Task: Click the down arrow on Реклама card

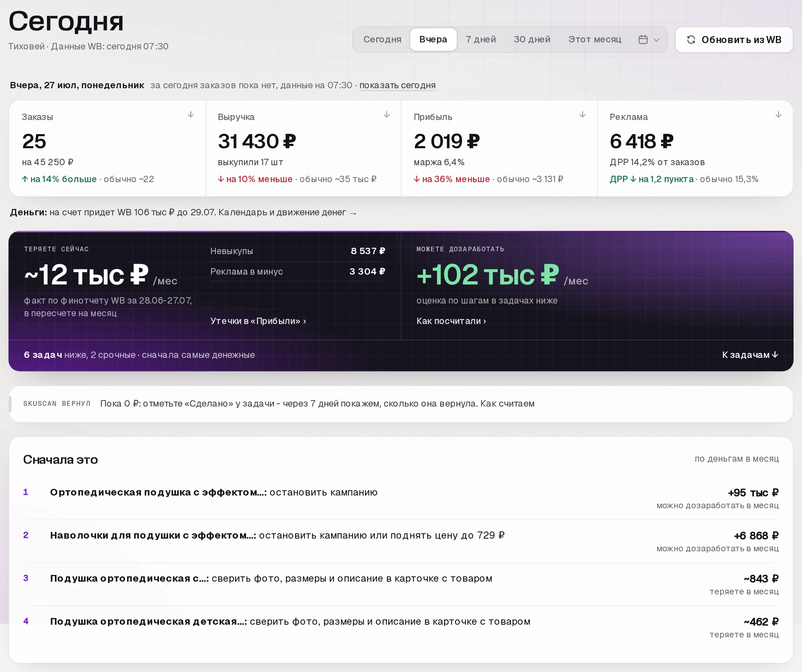Action: pyautogui.click(x=778, y=115)
